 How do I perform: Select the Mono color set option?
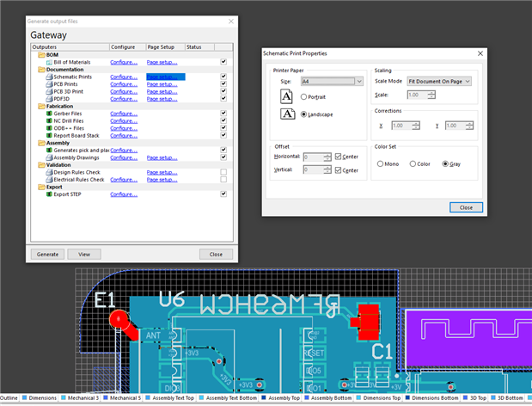tap(382, 163)
